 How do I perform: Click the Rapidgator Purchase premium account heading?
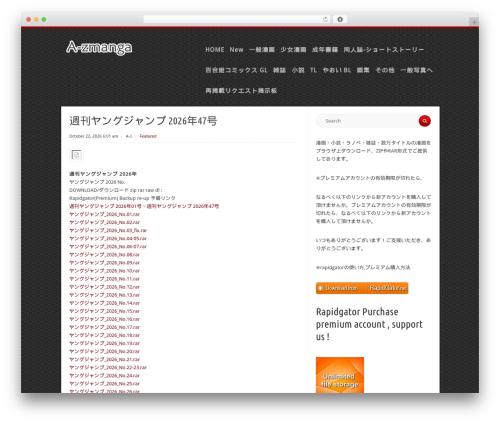click(369, 324)
